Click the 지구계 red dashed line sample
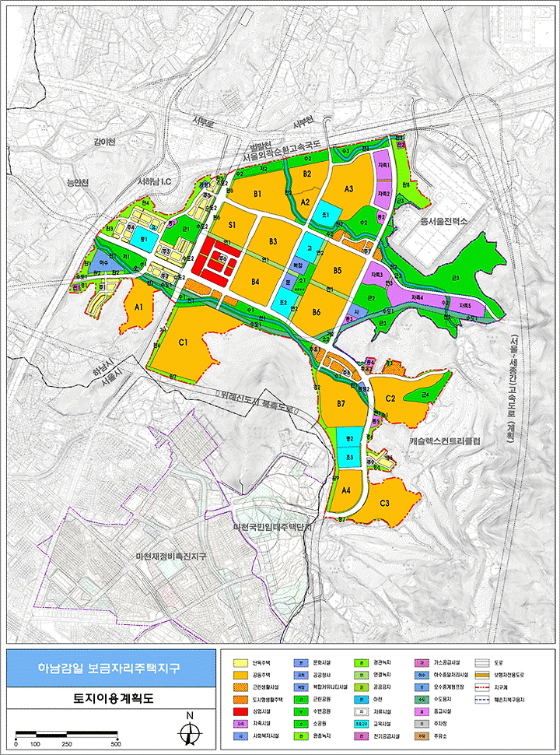 481,687
